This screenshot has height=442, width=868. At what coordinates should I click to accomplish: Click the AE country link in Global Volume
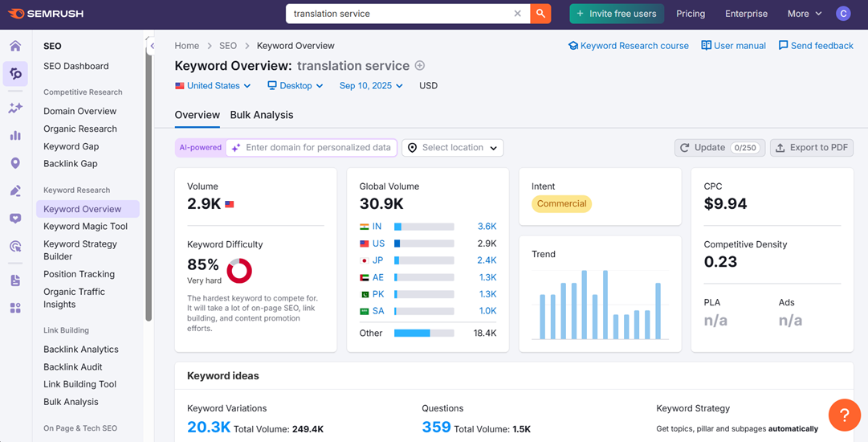[378, 277]
